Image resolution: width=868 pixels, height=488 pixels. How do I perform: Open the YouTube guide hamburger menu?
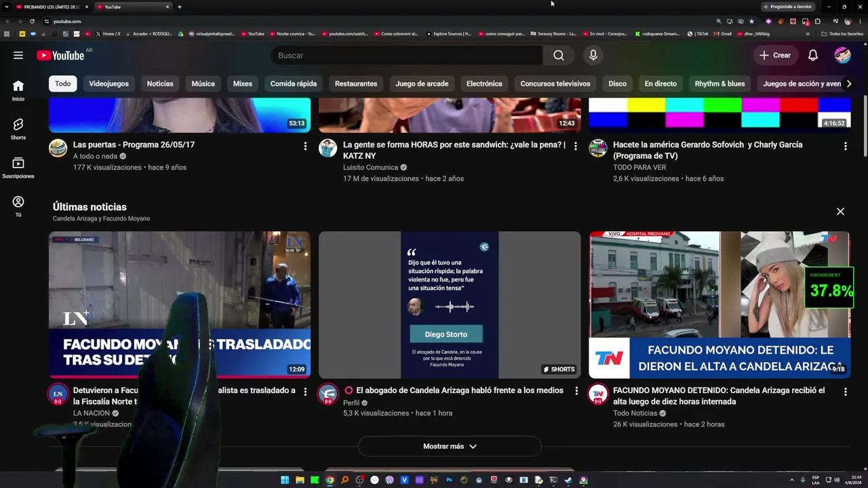[x=18, y=56]
